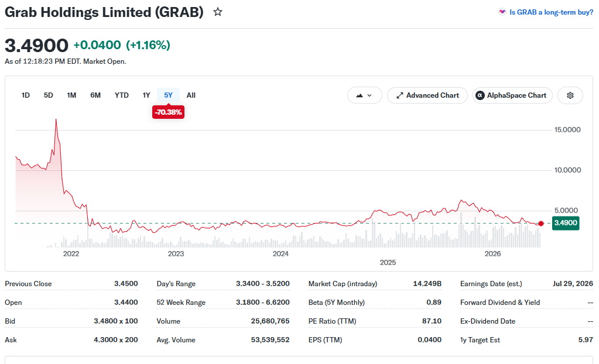Add GRAB to watchlist with star icon

click(x=218, y=12)
